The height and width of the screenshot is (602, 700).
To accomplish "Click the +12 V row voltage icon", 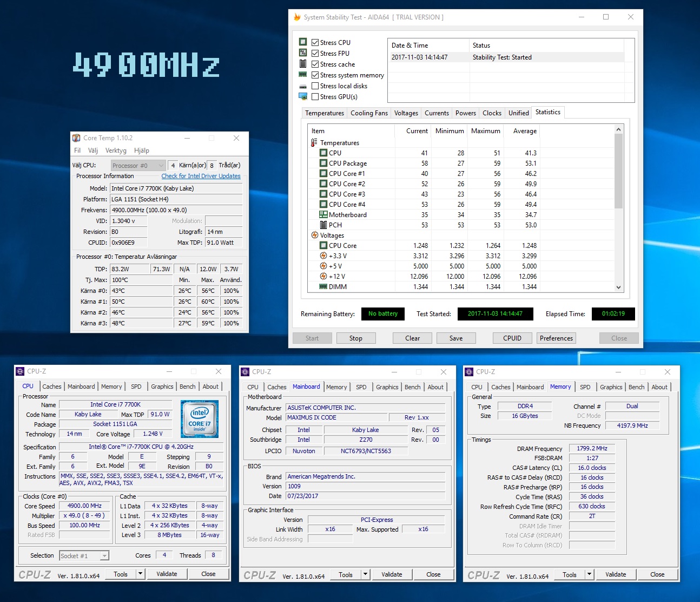I will point(323,277).
